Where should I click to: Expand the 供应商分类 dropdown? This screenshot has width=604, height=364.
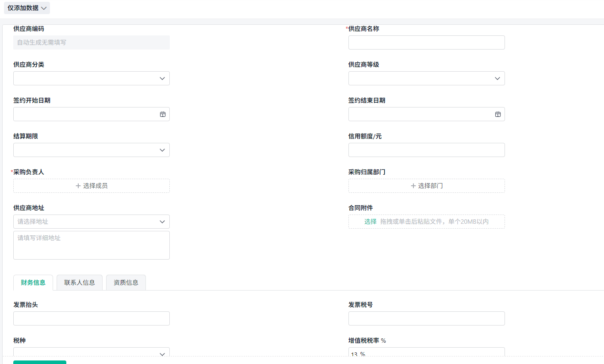(92, 78)
